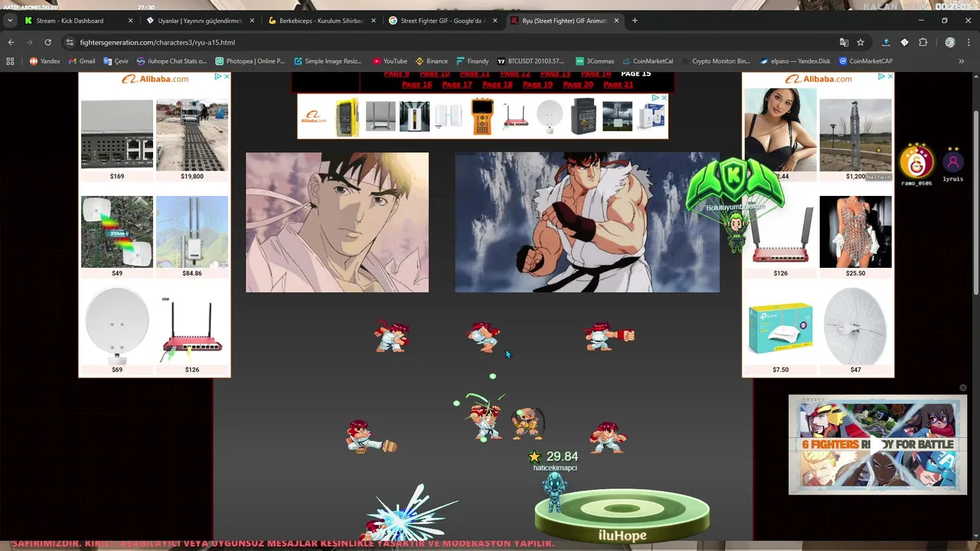
Task: Click the $169 network switch ad
Action: 117,139
